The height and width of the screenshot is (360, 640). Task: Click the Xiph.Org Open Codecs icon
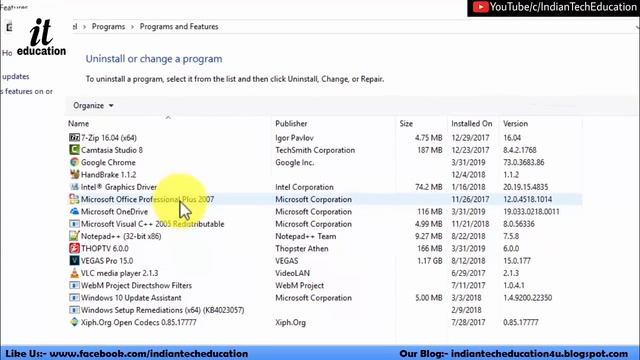point(74,322)
